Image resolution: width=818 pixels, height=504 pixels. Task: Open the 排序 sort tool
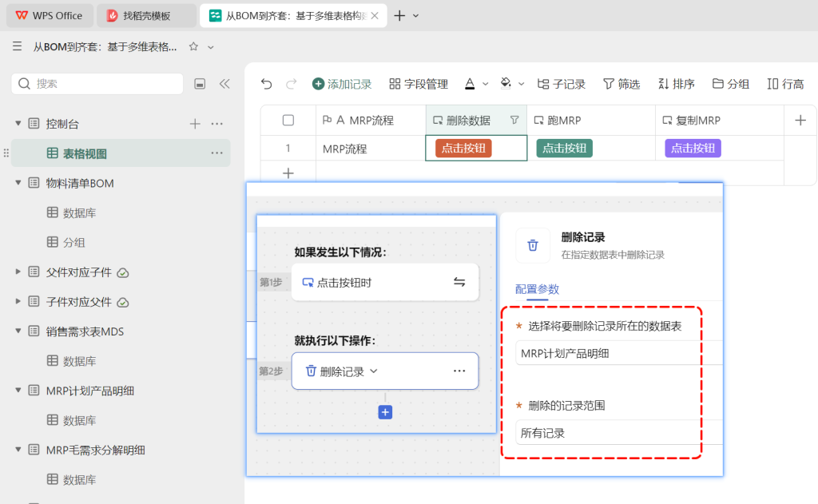click(676, 84)
